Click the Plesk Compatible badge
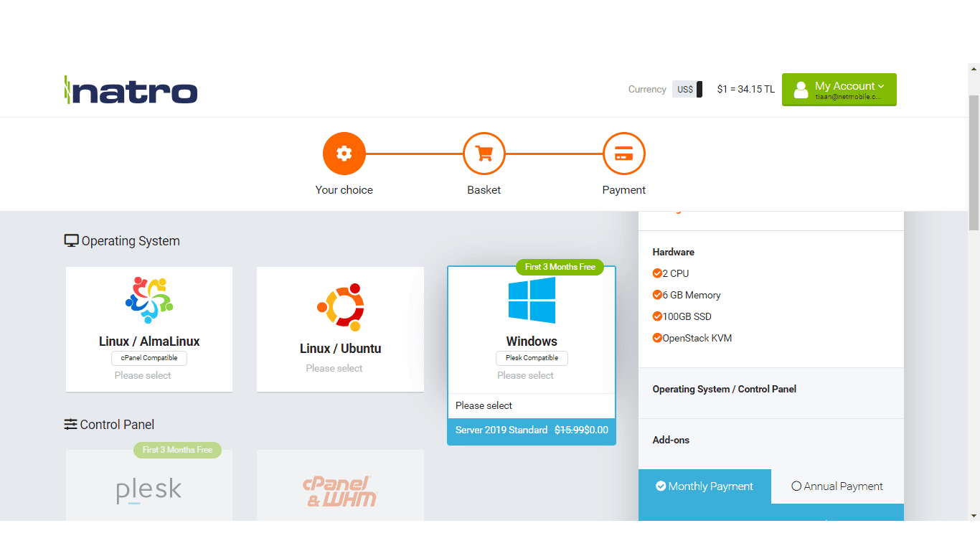 point(532,358)
